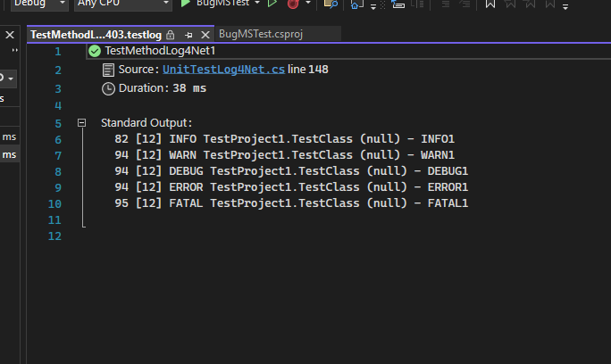Viewport: 611px width, 364px height.
Task: Open the Hot Reload options dropdown arrow
Action: (308, 3)
